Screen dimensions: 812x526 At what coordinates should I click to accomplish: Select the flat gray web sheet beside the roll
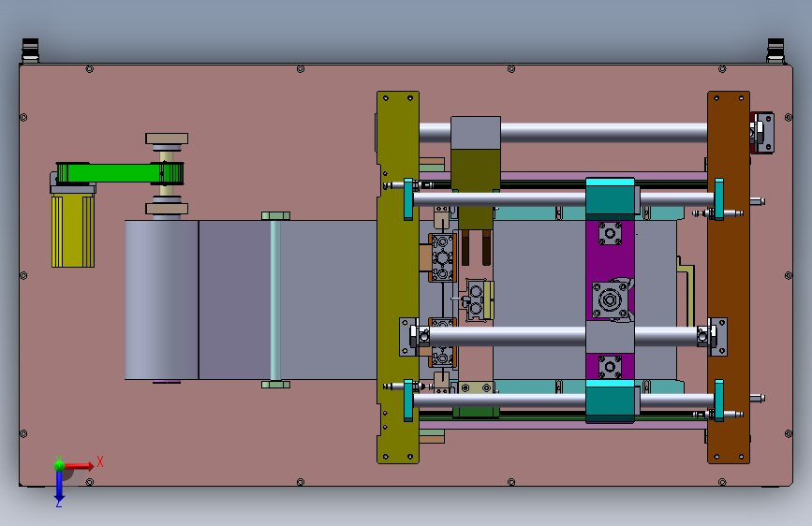(x=288, y=300)
